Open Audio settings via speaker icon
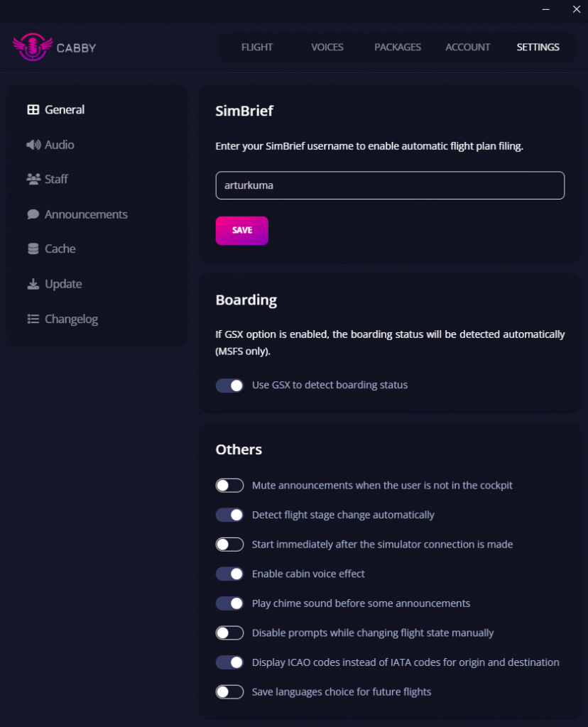This screenshot has height=727, width=588. 33,145
